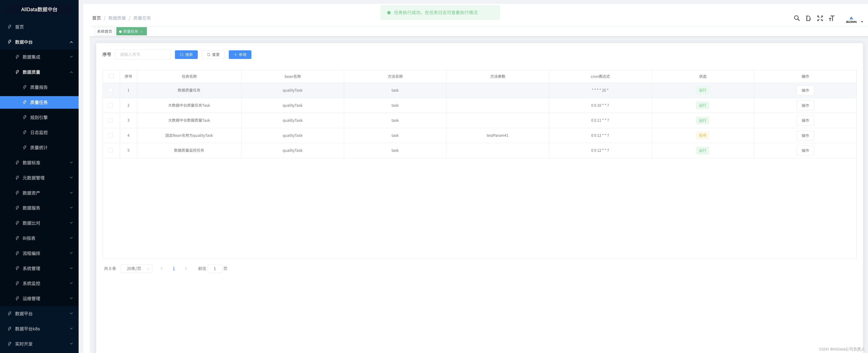Open 质量统计 in the sidebar

pos(39,148)
